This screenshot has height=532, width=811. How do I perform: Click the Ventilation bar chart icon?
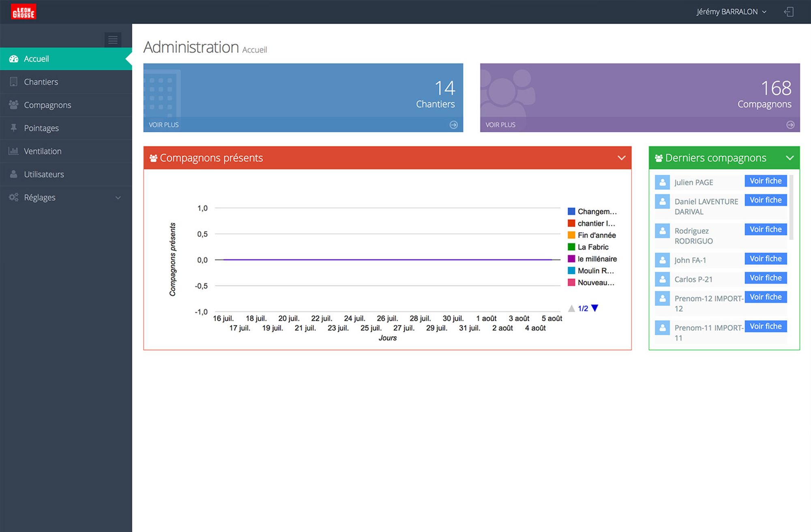pos(13,151)
